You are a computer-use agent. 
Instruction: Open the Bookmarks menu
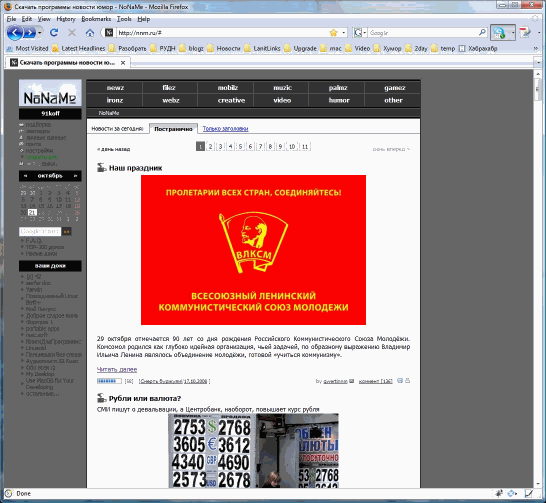pos(96,19)
